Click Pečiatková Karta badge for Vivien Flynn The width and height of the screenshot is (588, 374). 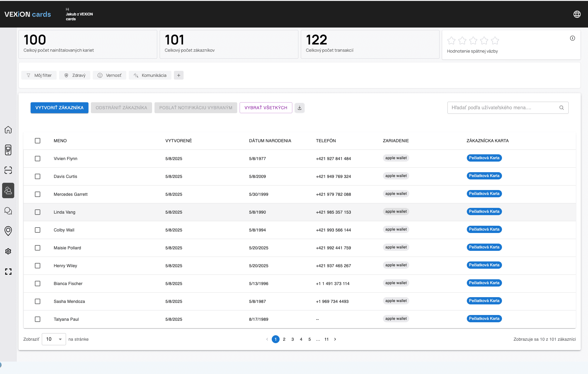(x=484, y=158)
